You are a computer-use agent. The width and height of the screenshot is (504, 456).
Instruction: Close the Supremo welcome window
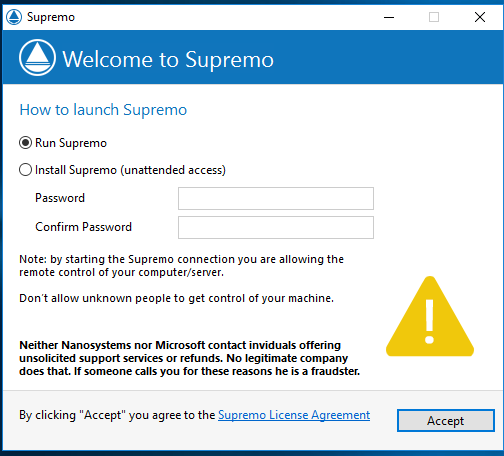pyautogui.click(x=480, y=17)
